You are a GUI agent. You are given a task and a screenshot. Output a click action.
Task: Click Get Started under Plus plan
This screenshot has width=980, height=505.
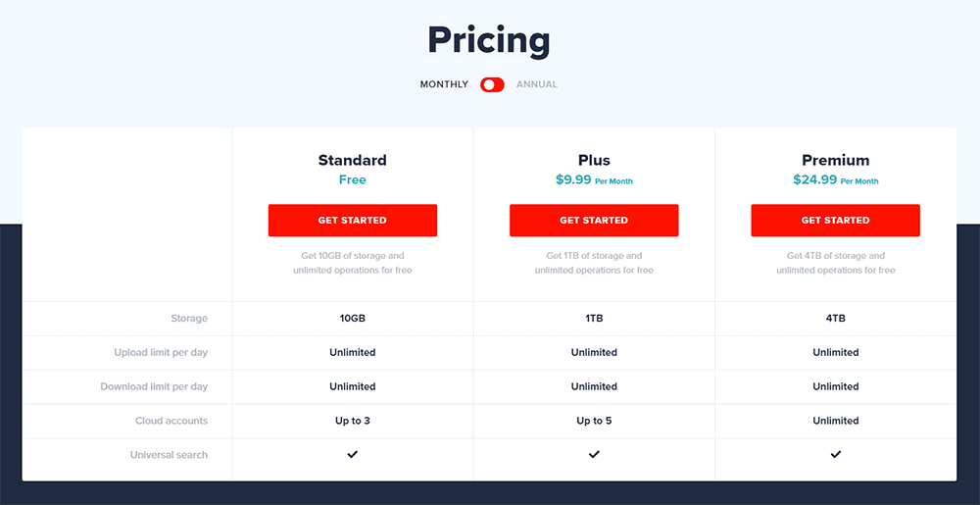(x=594, y=221)
